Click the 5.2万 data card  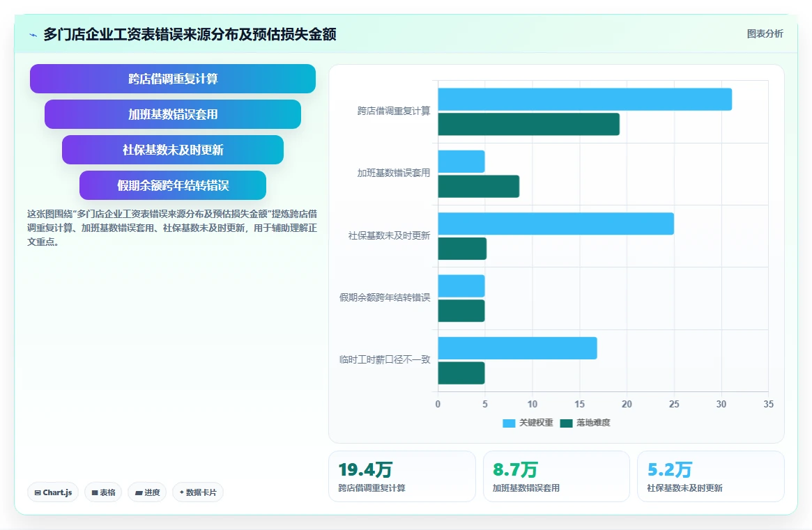click(x=710, y=476)
